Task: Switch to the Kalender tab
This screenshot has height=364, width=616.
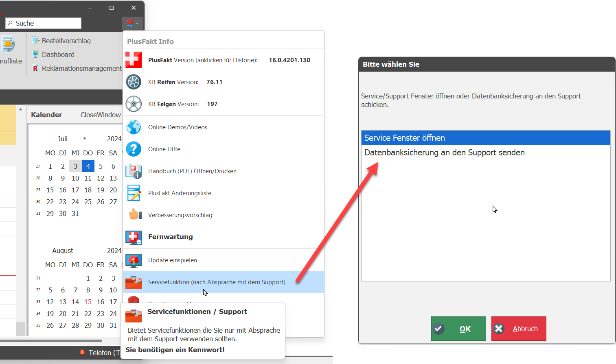Action: tap(46, 115)
